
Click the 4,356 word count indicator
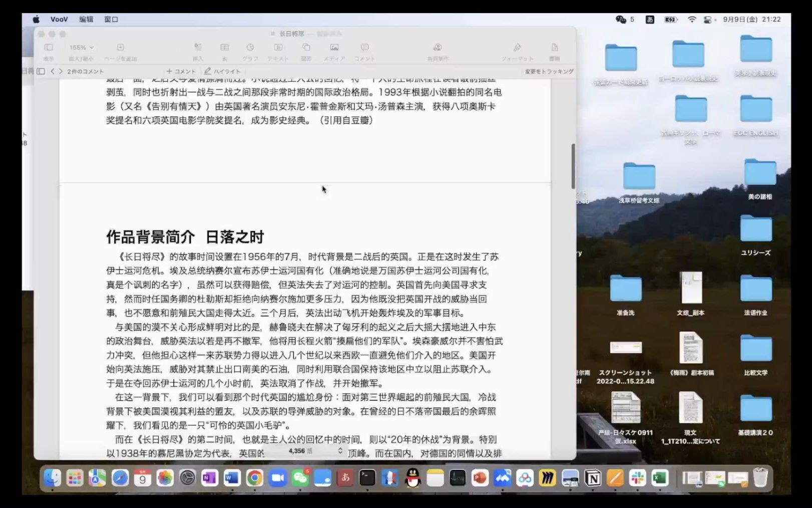coord(301,451)
